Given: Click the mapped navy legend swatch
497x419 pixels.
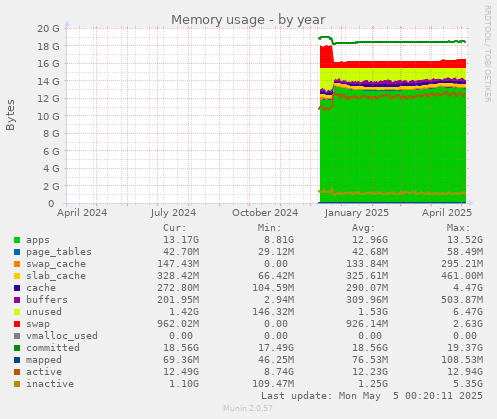Looking at the screenshot, I should pos(17,360).
